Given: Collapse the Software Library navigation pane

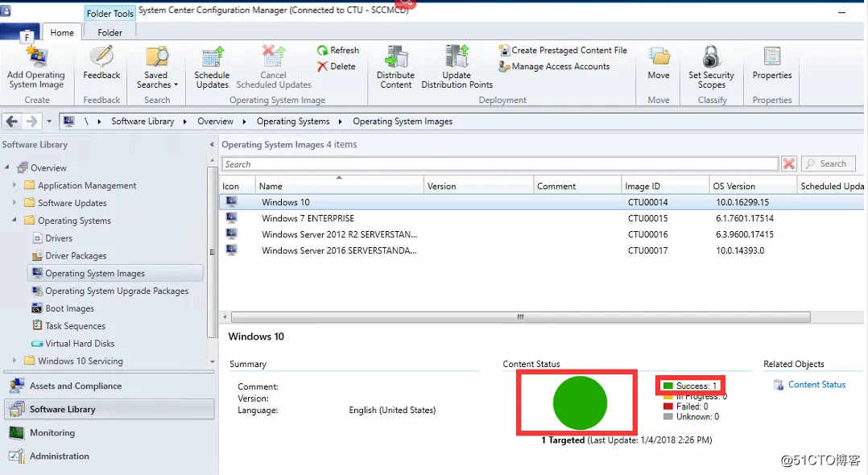Looking at the screenshot, I should pos(212,144).
